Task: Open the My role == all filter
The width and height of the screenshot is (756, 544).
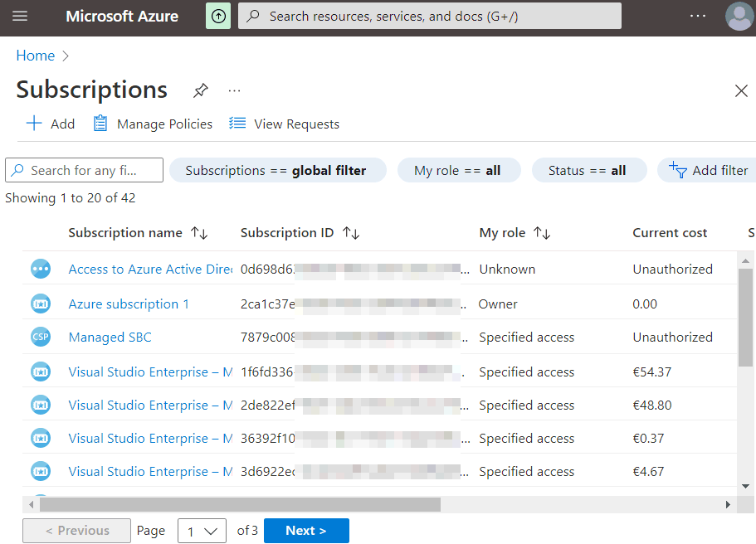Action: 459,170
